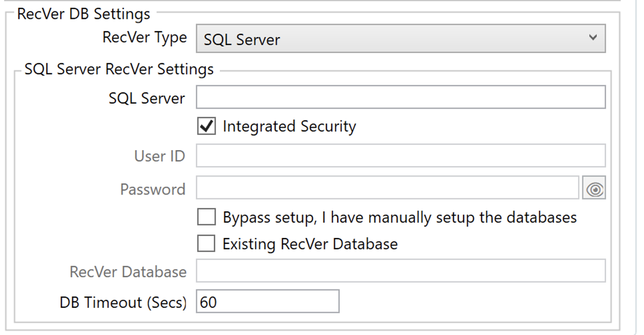Viewport: 644px width, 335px height.
Task: Click the RecVer DB Settings heading
Action: pyautogui.click(x=84, y=14)
